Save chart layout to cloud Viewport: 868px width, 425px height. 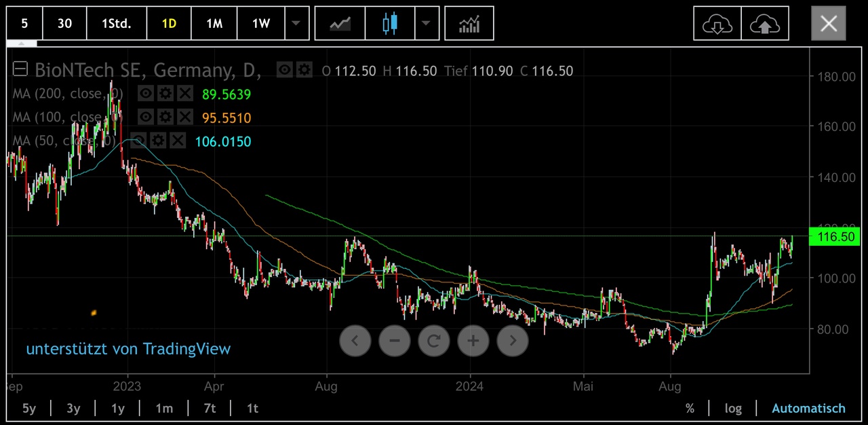point(765,24)
